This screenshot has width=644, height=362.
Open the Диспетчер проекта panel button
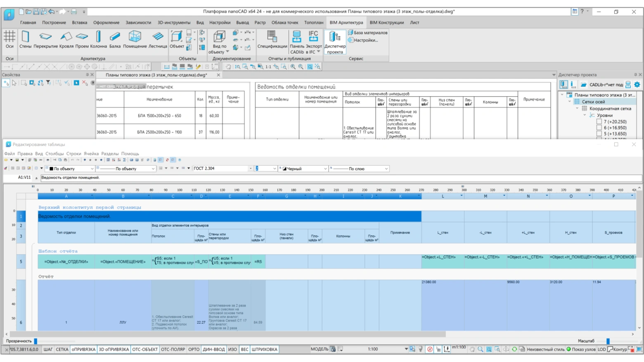pyautogui.click(x=335, y=42)
